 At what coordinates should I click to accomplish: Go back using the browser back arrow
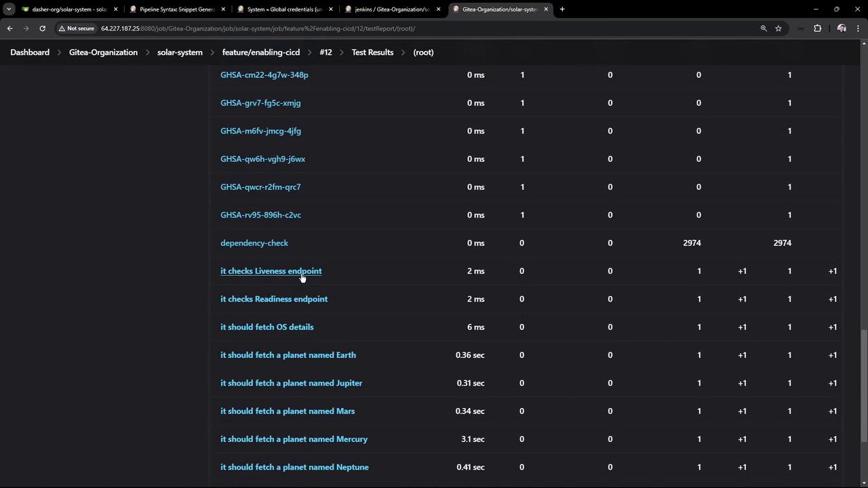click(x=9, y=28)
